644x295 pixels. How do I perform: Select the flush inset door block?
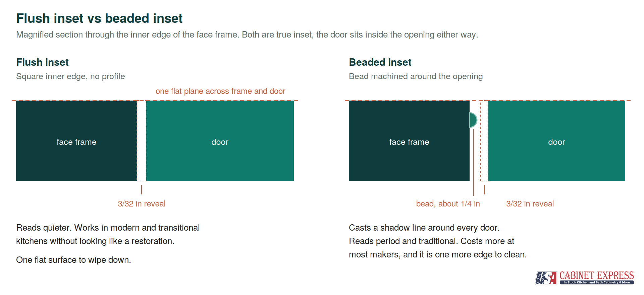(x=220, y=141)
